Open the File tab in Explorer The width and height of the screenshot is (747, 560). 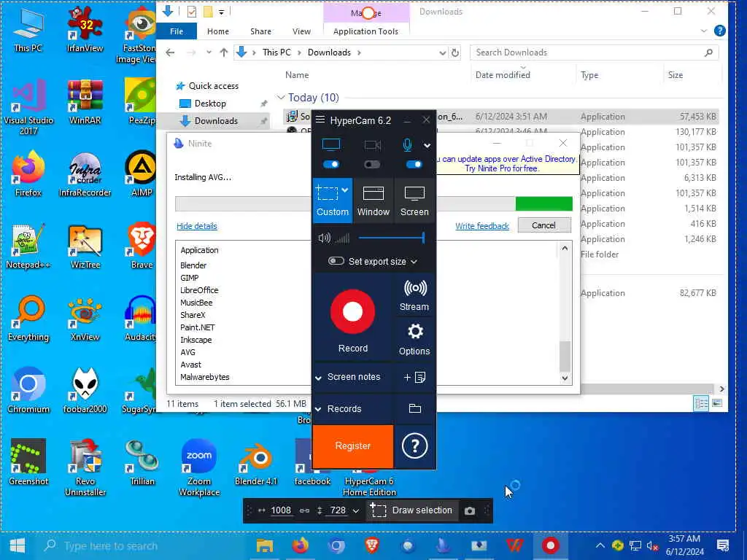(177, 31)
